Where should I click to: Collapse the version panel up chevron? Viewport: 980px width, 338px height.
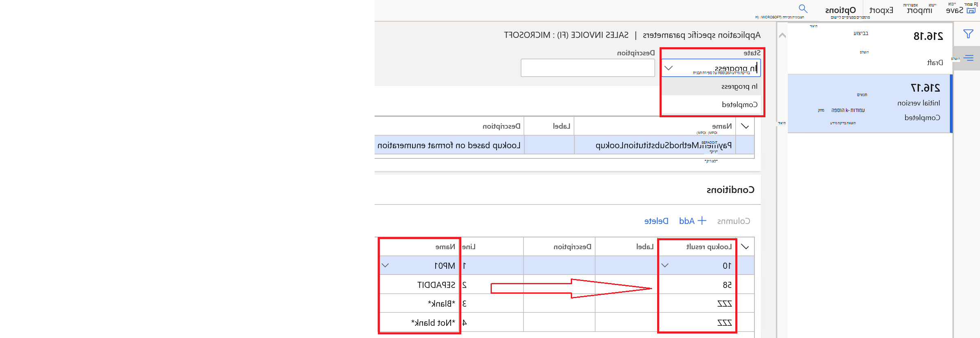[782, 35]
